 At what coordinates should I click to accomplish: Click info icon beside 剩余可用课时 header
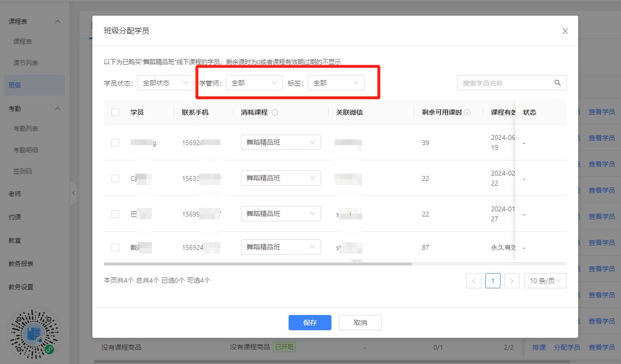click(x=467, y=113)
